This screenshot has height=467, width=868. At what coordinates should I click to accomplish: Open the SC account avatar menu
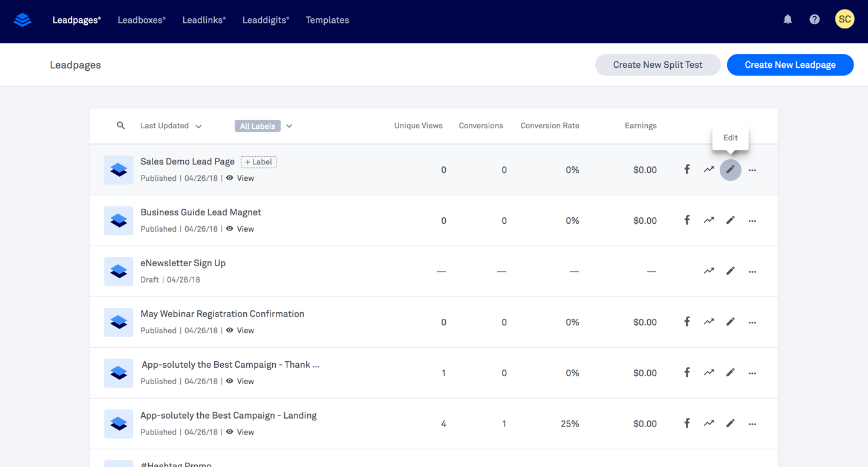click(844, 19)
